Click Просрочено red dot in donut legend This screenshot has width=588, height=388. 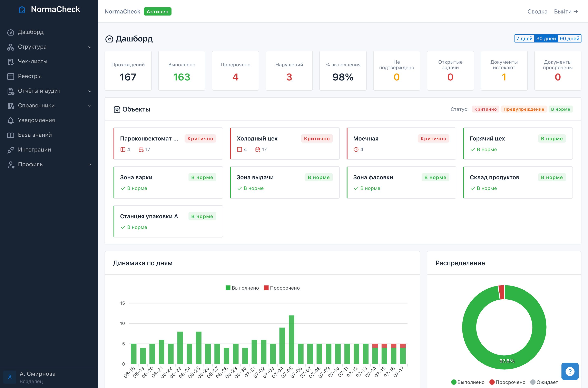[492, 382]
